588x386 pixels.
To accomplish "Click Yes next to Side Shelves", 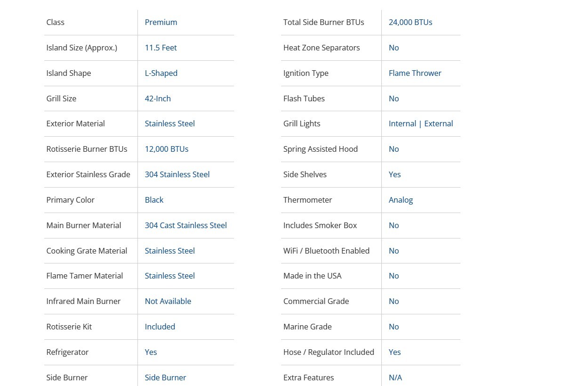I will (x=395, y=174).
